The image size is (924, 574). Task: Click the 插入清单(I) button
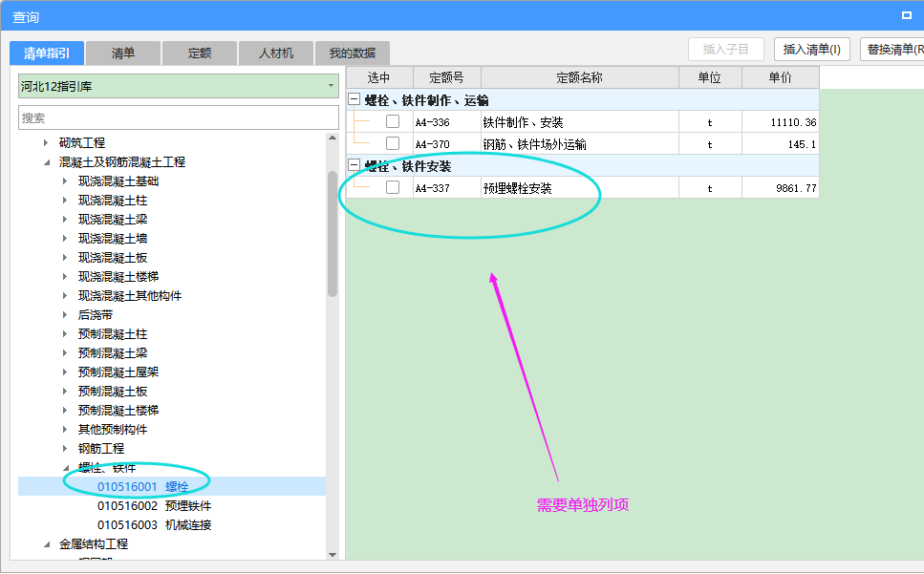811,50
